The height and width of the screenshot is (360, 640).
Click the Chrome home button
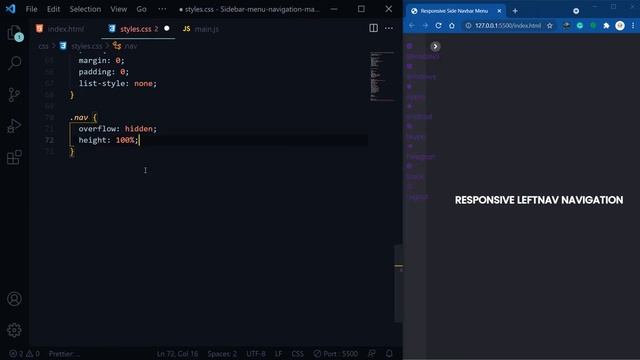pyautogui.click(x=452, y=26)
